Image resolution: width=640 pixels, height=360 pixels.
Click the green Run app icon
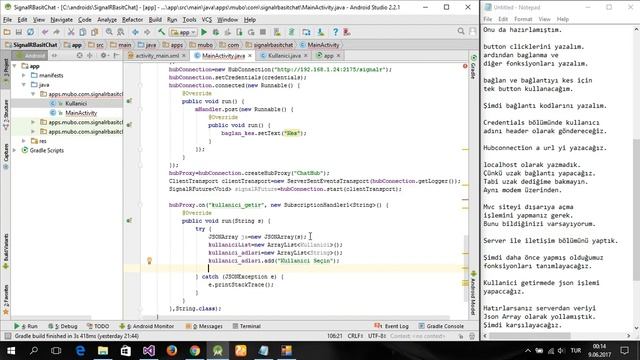(204, 32)
